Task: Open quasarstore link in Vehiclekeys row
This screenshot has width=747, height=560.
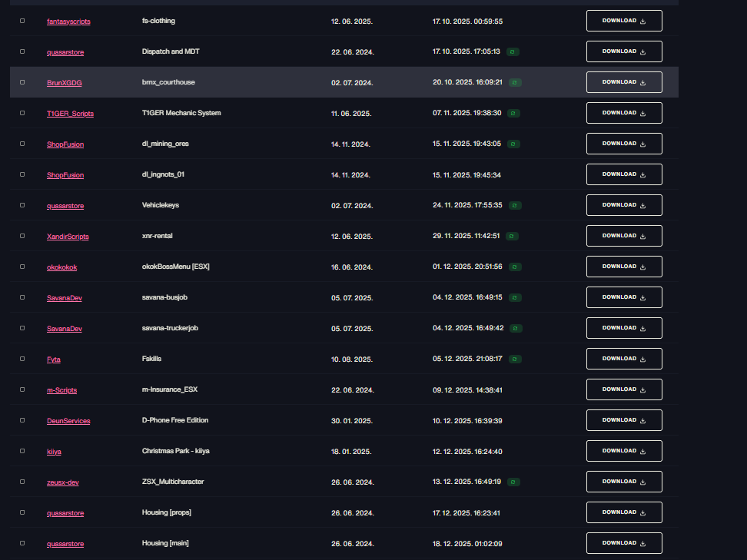Action: pos(65,206)
